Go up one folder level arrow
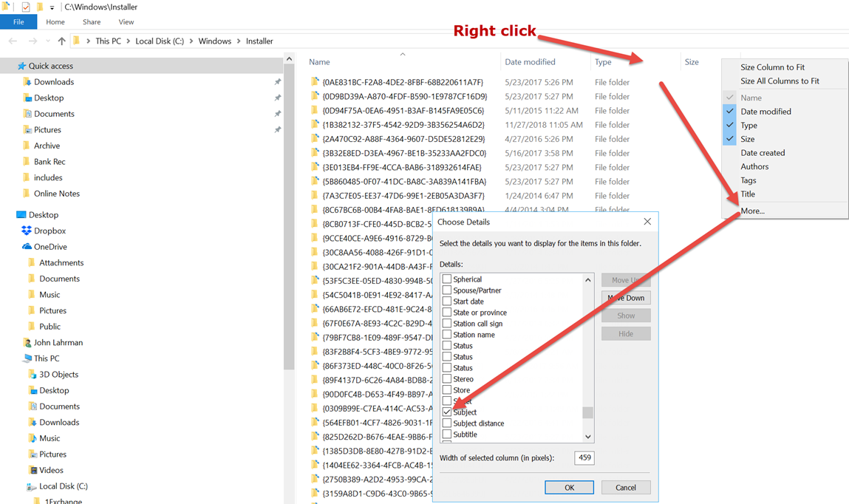849x504 pixels. point(62,41)
